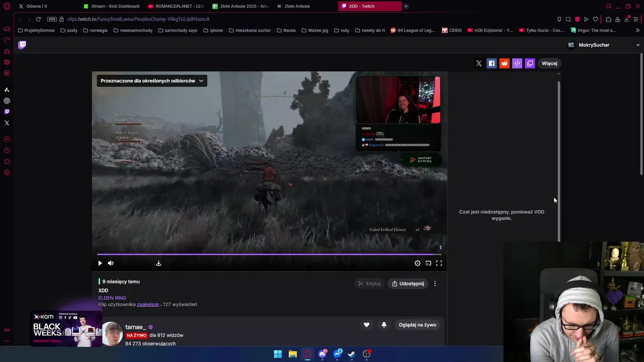Follow the channel with the heart icon
Viewport: 644px width, 362px height.
(366, 325)
